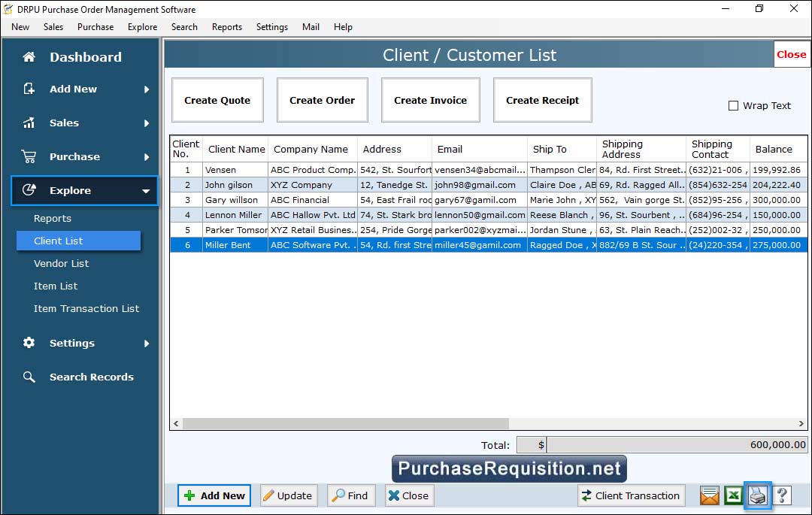Viewport: 812px width, 515px height.
Task: Collapse the Explore sidebar section
Action: [x=146, y=191]
